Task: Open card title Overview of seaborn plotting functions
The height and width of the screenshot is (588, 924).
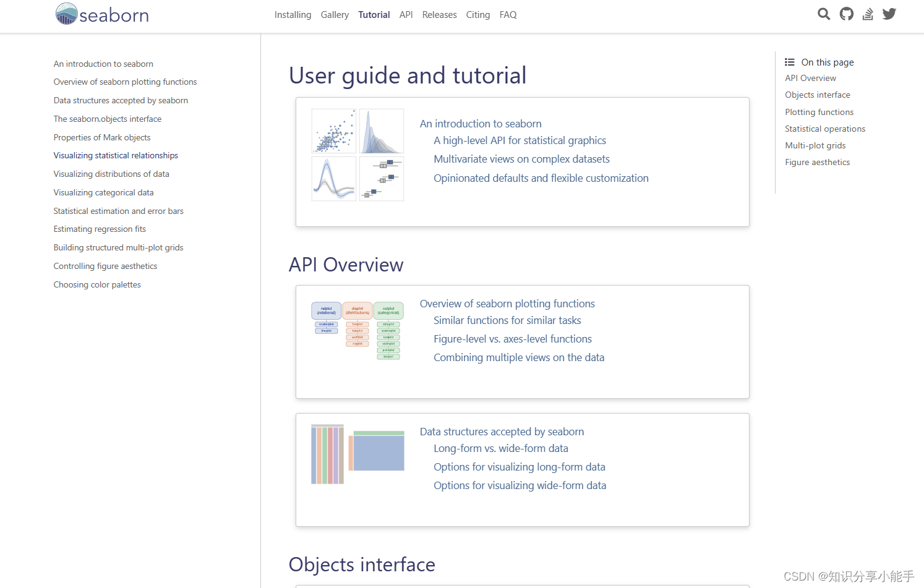Action: coord(507,304)
